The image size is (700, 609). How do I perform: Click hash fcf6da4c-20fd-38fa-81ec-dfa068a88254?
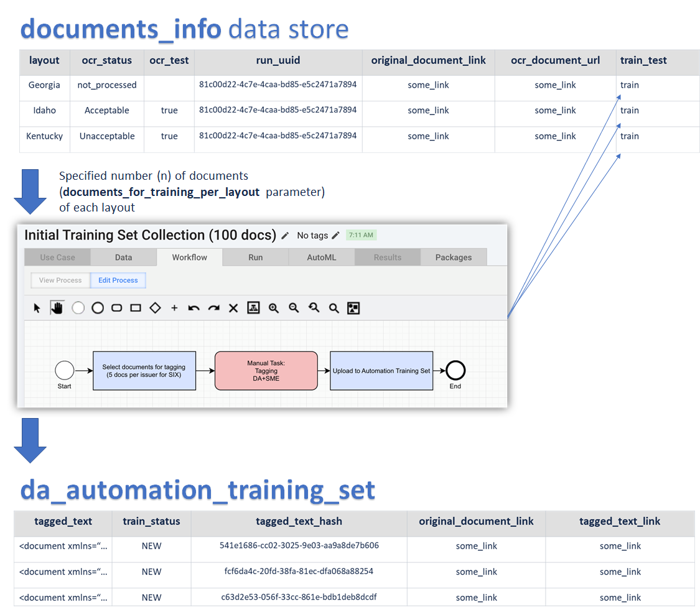299,571
